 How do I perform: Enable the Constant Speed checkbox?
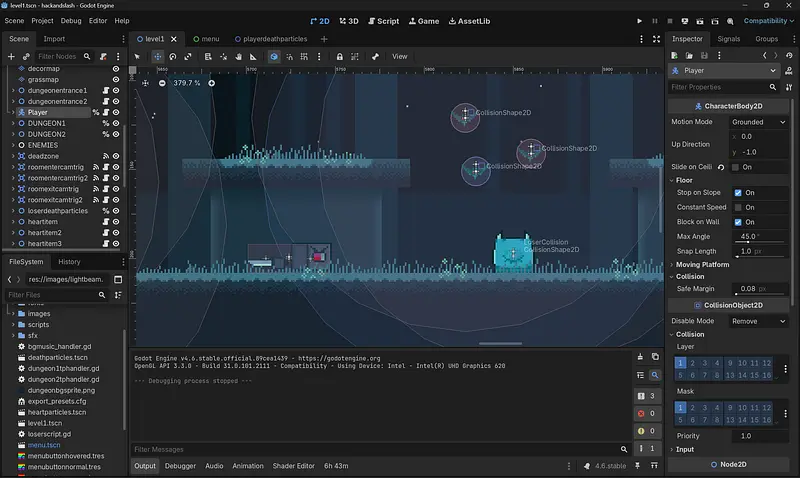pyautogui.click(x=738, y=207)
